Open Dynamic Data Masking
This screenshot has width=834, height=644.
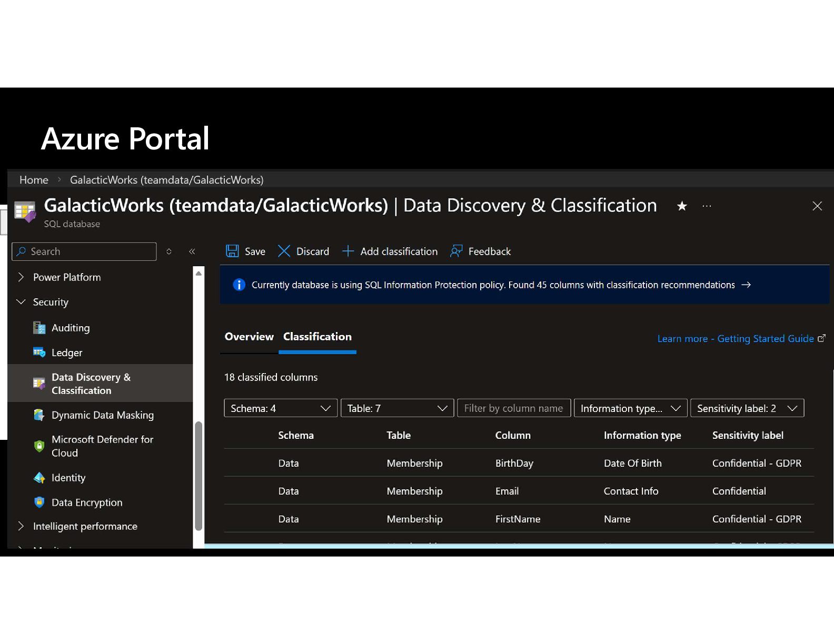(102, 415)
